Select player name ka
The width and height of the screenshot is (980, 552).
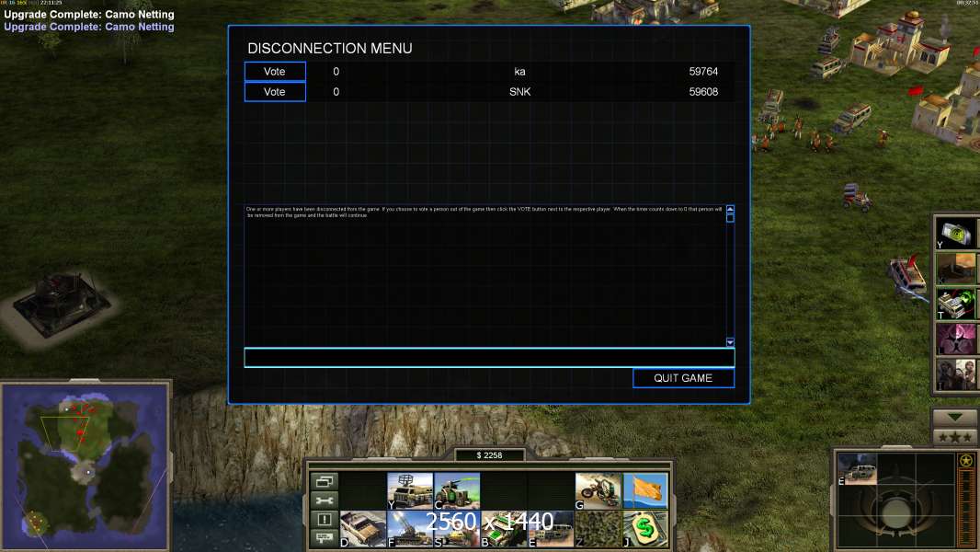[519, 71]
